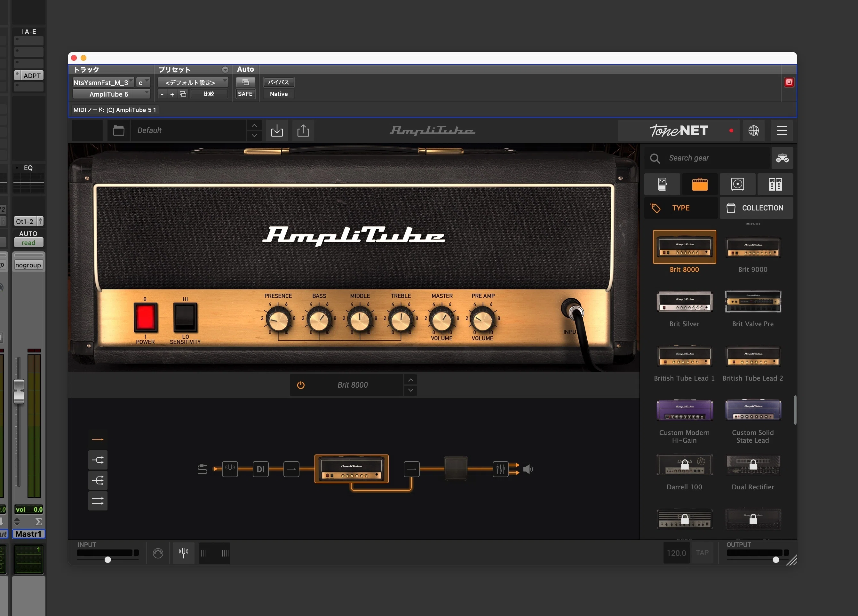Viewport: 858px width, 616px height.
Task: Open NtsYsmnFst_M_3 track selector dropdown
Action: (103, 83)
